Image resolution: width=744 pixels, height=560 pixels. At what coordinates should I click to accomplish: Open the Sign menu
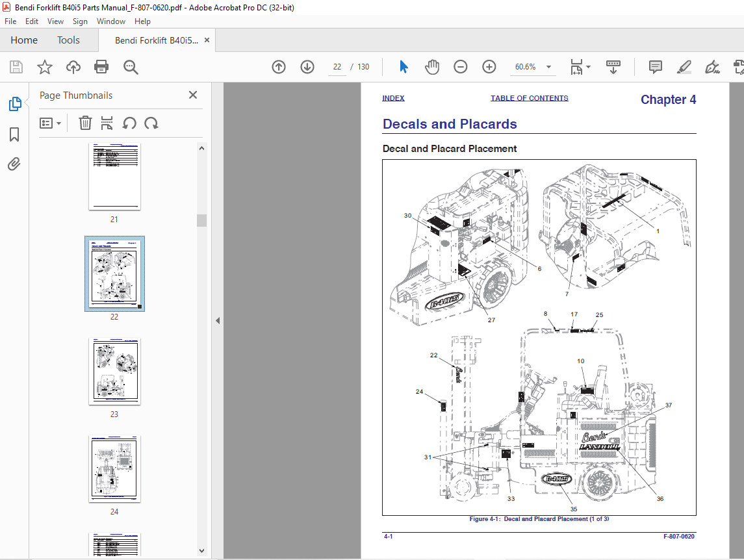coord(80,21)
